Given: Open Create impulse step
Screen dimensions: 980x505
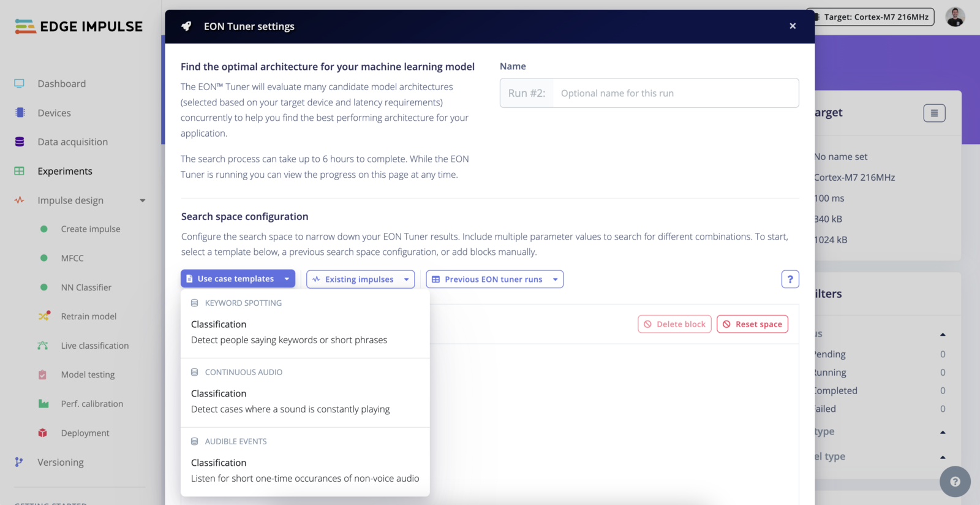Looking at the screenshot, I should tap(91, 229).
